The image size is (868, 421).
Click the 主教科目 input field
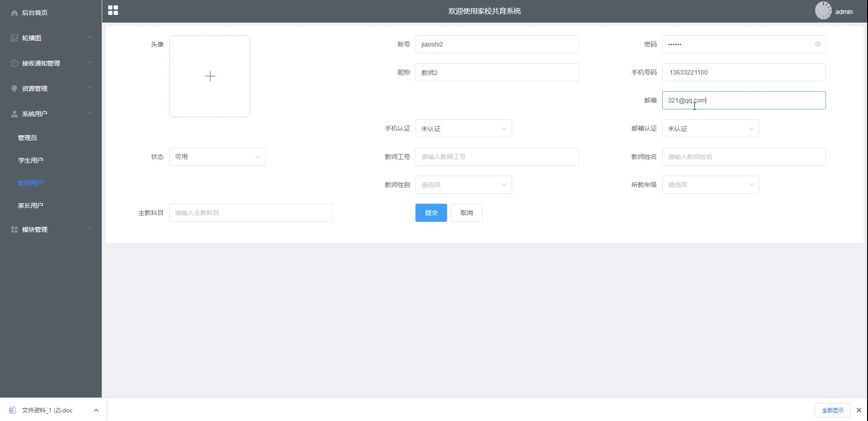(x=251, y=213)
